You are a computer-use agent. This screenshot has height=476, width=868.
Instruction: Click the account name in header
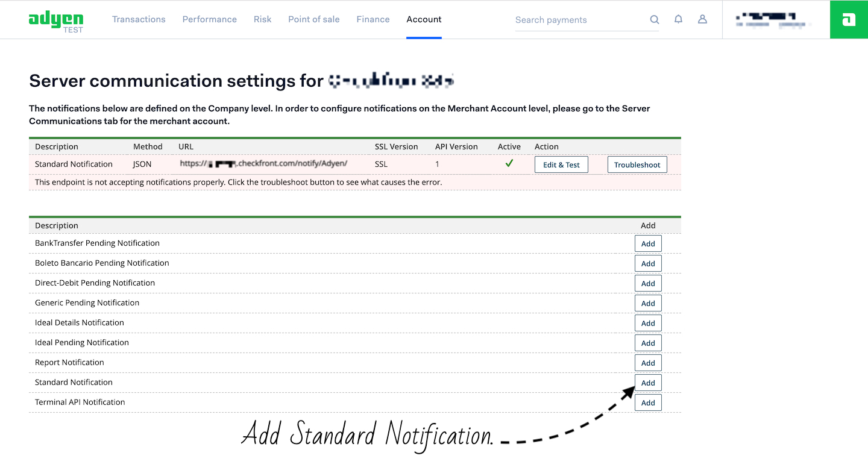click(x=775, y=20)
